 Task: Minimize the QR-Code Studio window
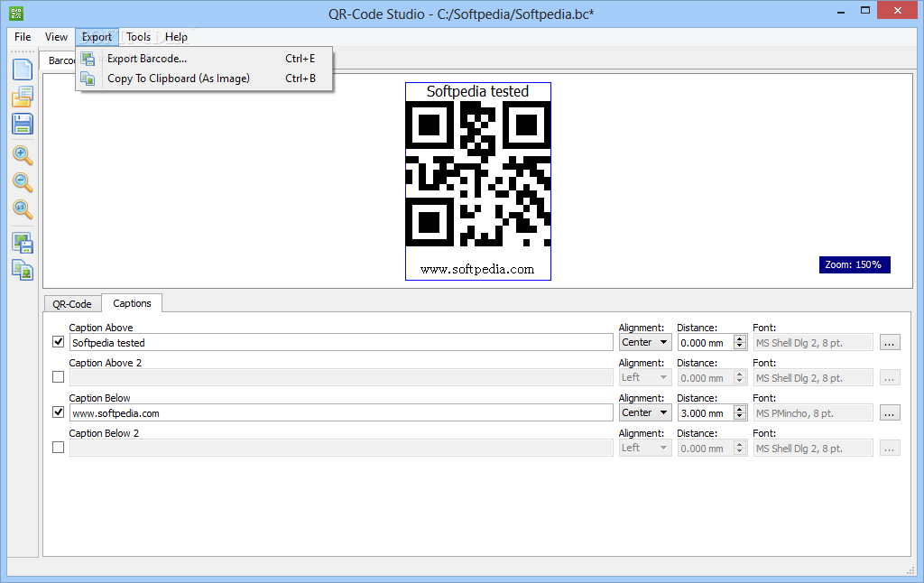841,11
